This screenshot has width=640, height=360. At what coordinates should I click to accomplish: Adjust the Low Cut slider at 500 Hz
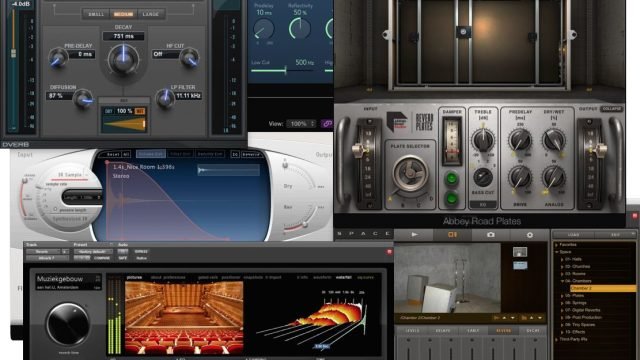click(x=285, y=71)
